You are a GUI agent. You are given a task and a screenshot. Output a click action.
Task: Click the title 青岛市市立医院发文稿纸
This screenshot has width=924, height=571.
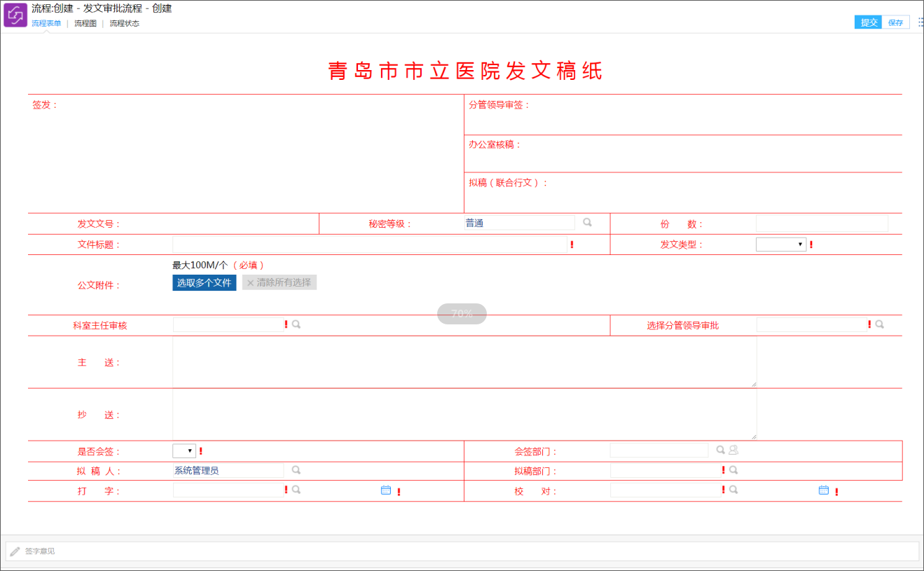pos(465,71)
